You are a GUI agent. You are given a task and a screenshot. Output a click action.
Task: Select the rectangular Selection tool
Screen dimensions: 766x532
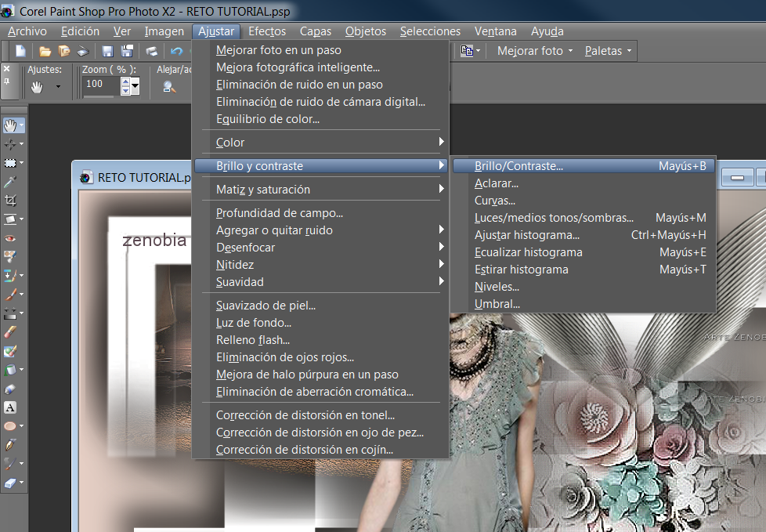tap(9, 163)
